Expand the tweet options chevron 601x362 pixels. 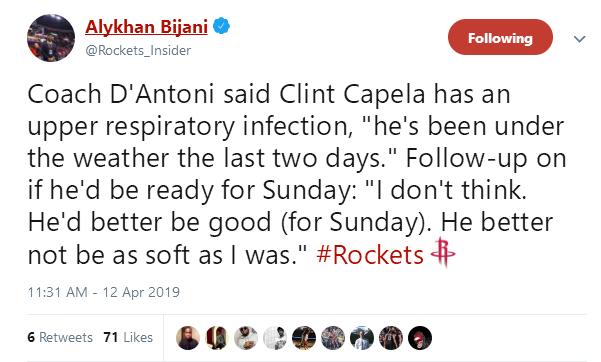tap(580, 39)
